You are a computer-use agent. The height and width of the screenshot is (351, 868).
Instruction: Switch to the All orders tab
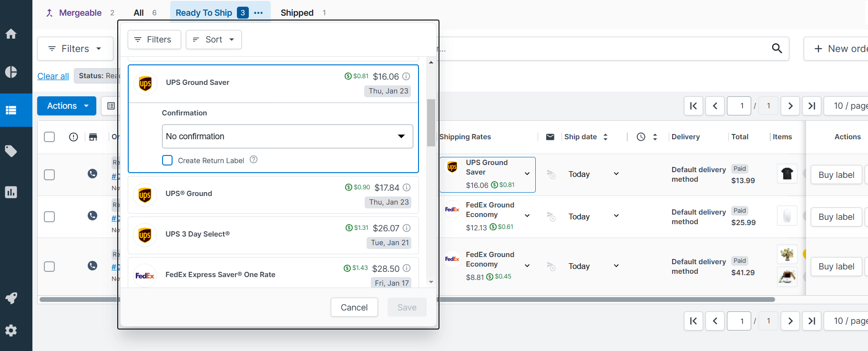pyautogui.click(x=145, y=13)
